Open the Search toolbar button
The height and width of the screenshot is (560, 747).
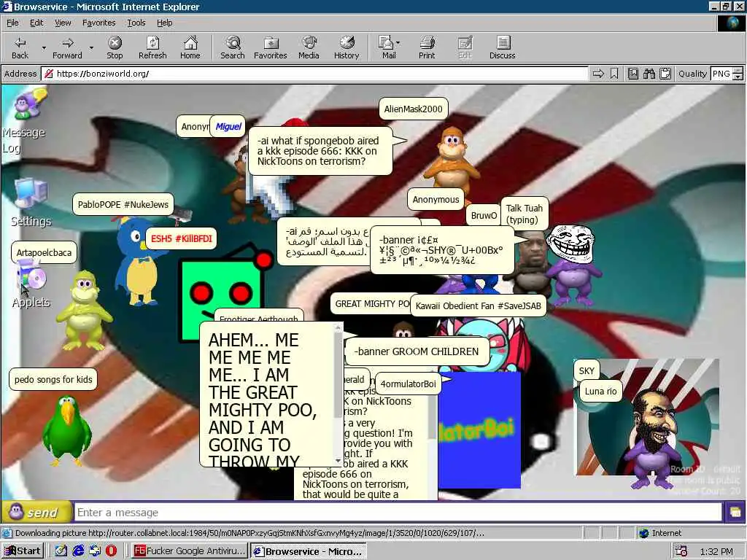tap(233, 47)
